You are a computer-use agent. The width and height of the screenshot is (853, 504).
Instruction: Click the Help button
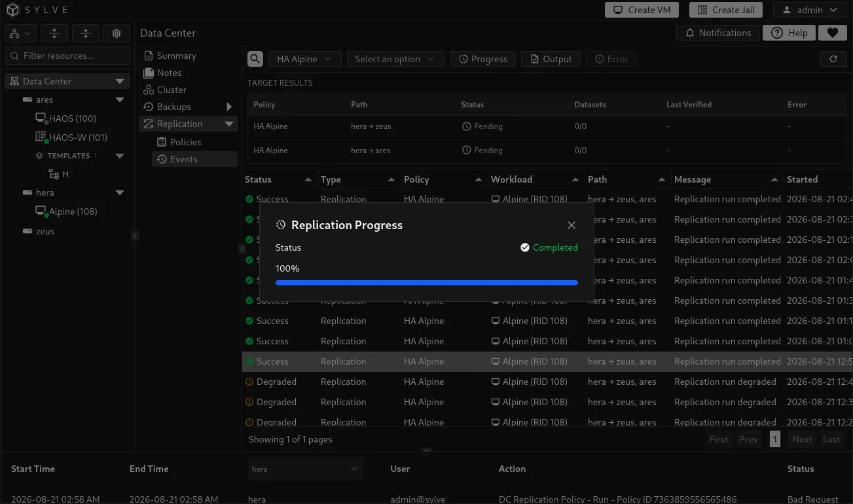pos(789,33)
